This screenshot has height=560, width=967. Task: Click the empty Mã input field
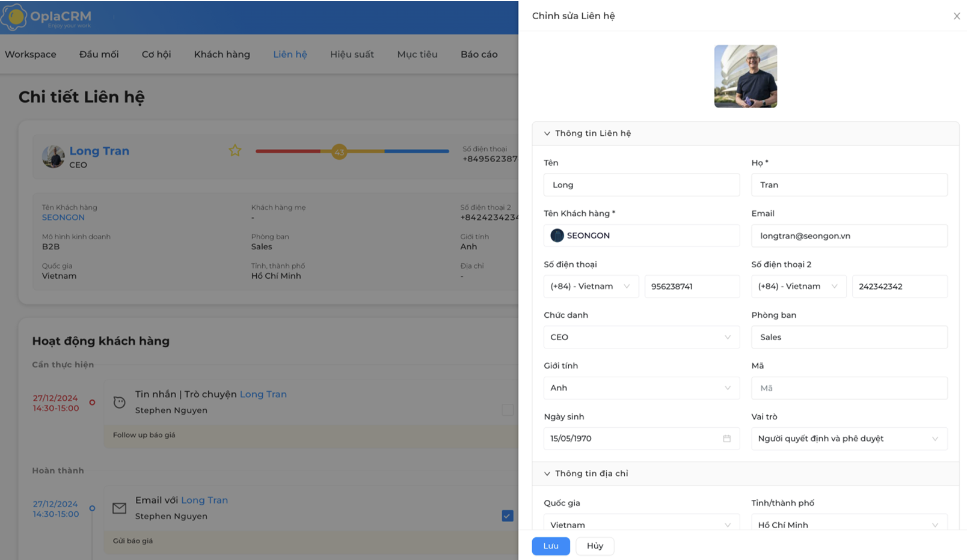(x=849, y=388)
